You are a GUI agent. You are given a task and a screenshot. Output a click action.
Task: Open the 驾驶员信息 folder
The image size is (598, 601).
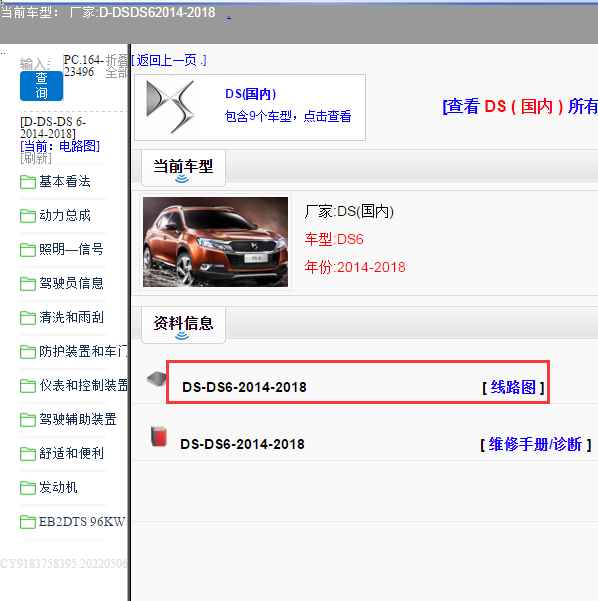[x=71, y=284]
